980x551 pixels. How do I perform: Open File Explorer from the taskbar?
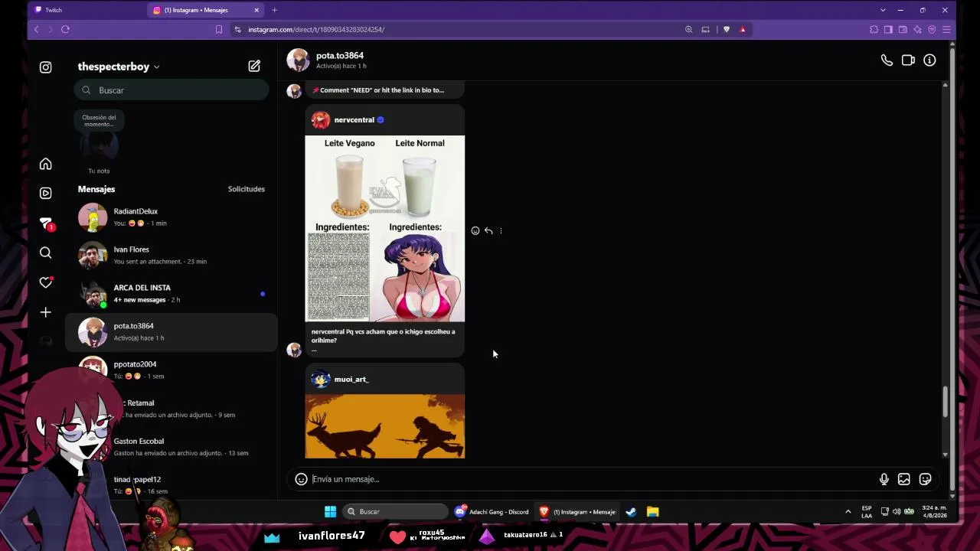point(652,511)
